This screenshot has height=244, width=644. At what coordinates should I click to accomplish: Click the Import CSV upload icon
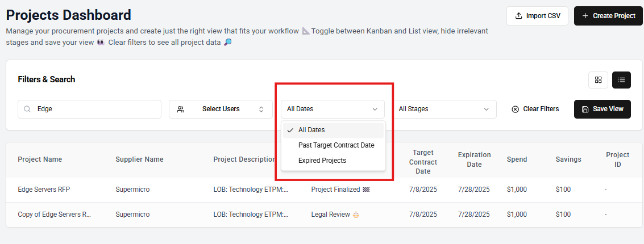pos(518,16)
